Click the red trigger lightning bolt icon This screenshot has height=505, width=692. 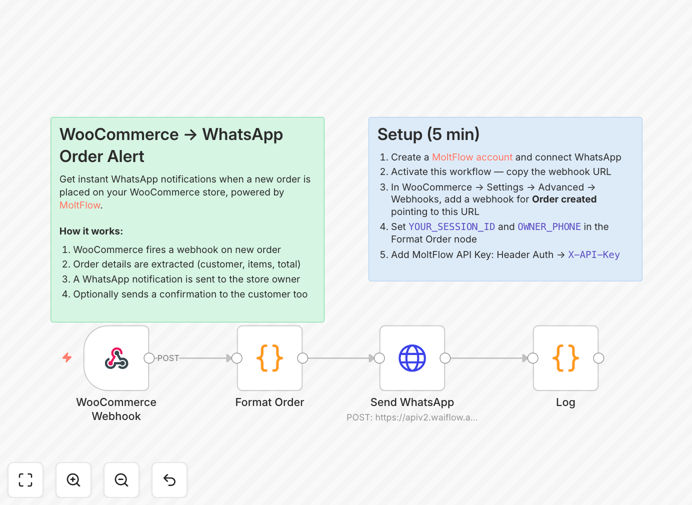67,357
